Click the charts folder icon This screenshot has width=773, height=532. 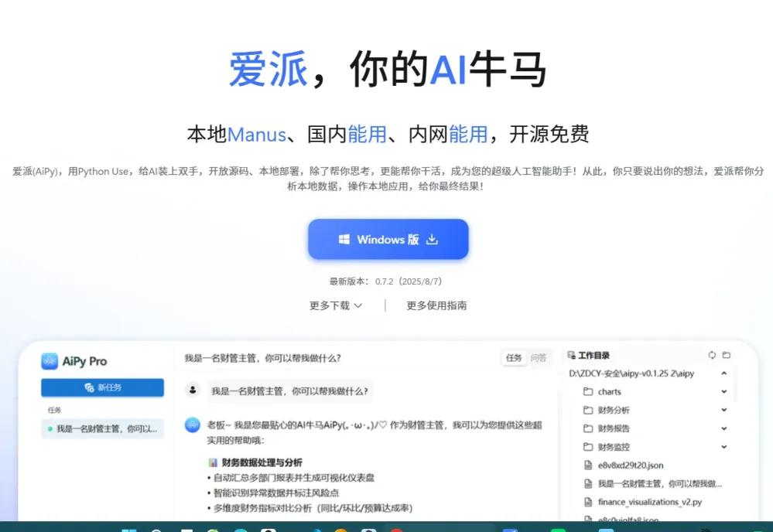588,392
